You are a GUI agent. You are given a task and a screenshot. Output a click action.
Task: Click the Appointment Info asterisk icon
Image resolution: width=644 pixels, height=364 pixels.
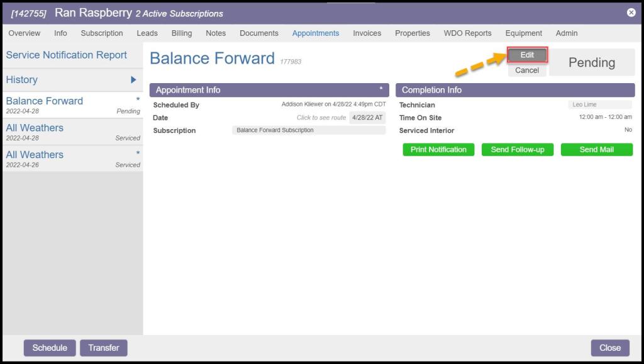tap(380, 89)
